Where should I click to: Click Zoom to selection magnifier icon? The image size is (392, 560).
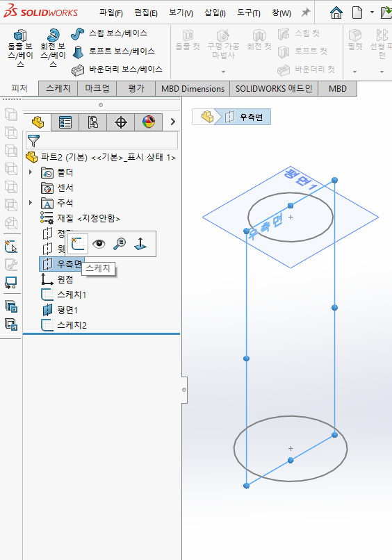pyautogui.click(x=120, y=244)
